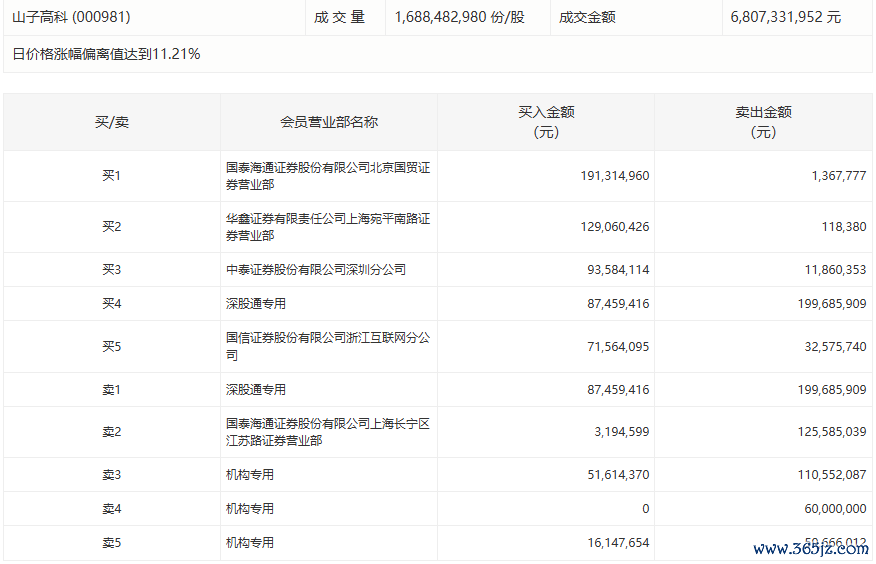
Task: Select the 买/卖 column header
Action: [x=111, y=122]
